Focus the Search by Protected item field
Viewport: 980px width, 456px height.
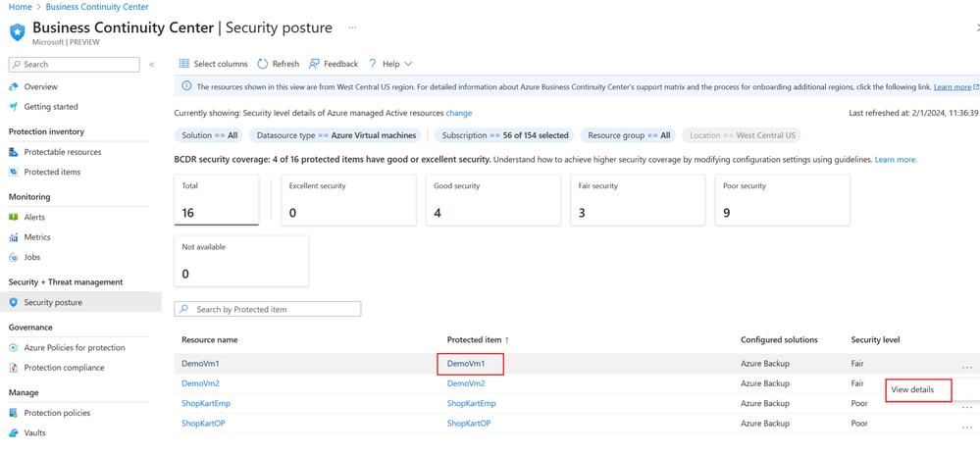(268, 309)
